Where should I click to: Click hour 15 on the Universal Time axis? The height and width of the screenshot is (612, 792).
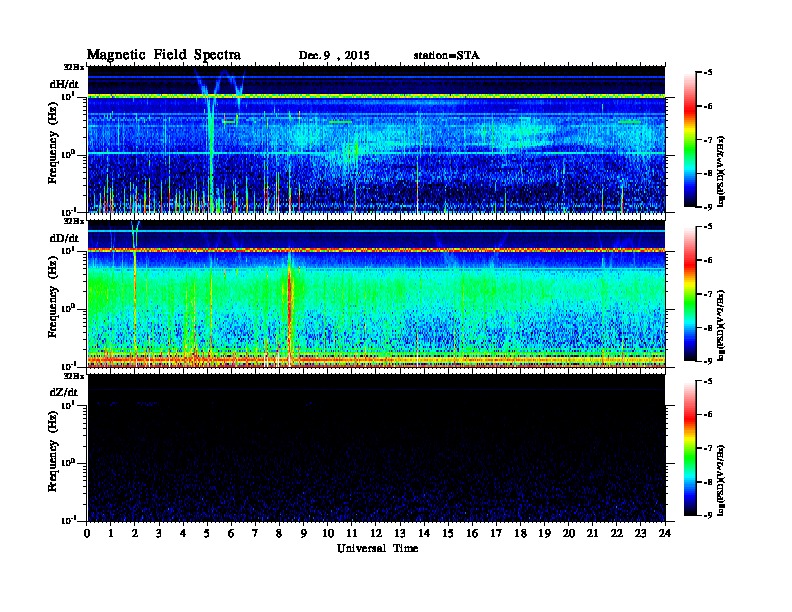point(448,533)
